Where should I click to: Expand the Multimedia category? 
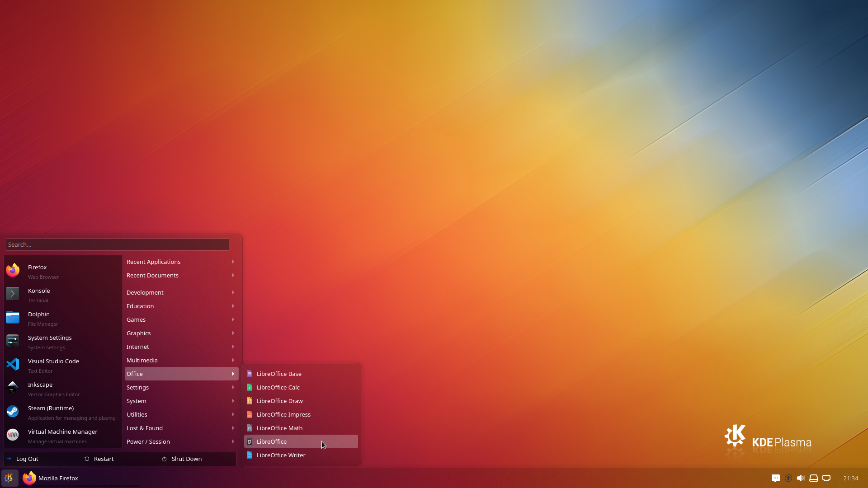point(181,360)
